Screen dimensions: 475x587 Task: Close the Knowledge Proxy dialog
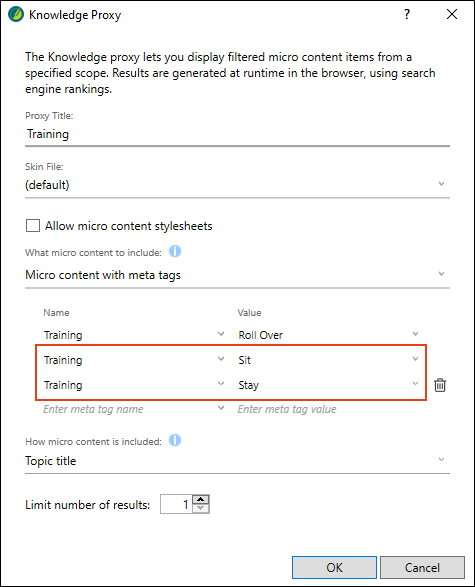[452, 14]
